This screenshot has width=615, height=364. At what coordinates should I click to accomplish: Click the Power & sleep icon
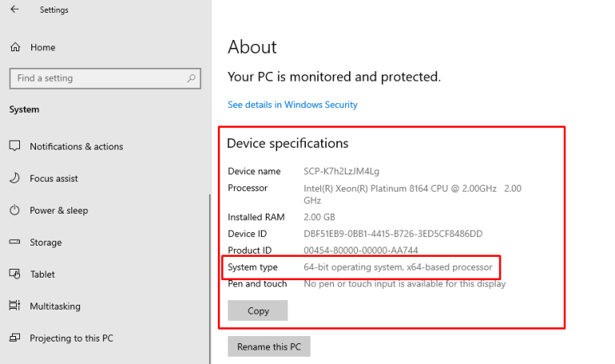tap(14, 210)
